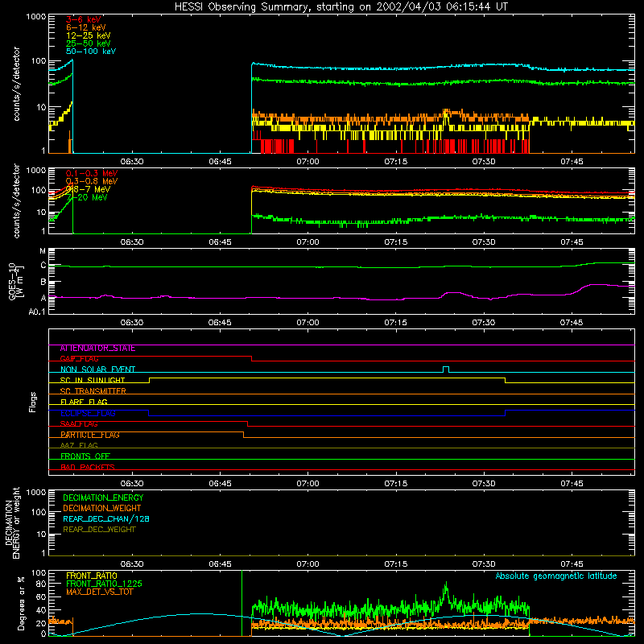Click the 06:30 tick label under GOES panel
Image resolution: width=644 pixels, height=644 pixels.
tap(132, 323)
